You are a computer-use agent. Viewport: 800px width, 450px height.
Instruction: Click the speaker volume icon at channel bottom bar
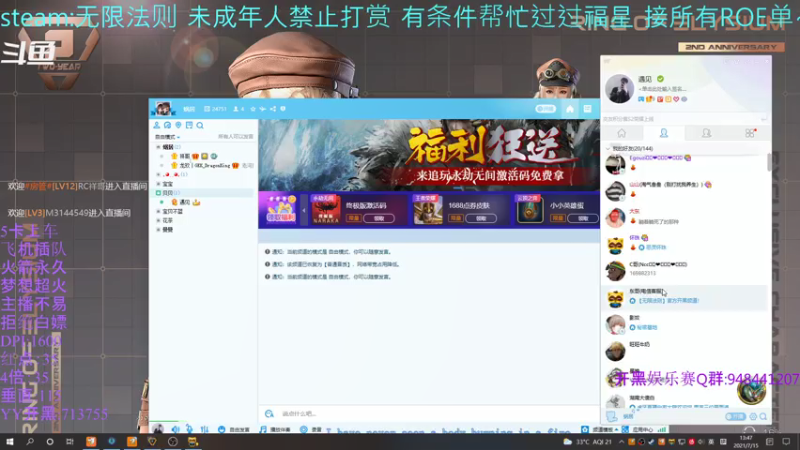(176, 429)
